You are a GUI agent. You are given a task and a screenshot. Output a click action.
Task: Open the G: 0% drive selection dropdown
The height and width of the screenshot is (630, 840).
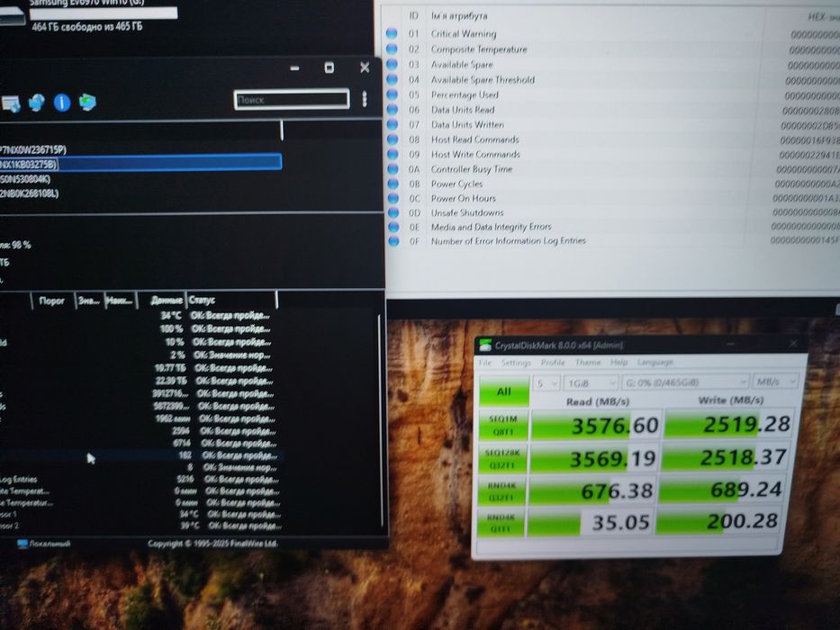pyautogui.click(x=685, y=382)
